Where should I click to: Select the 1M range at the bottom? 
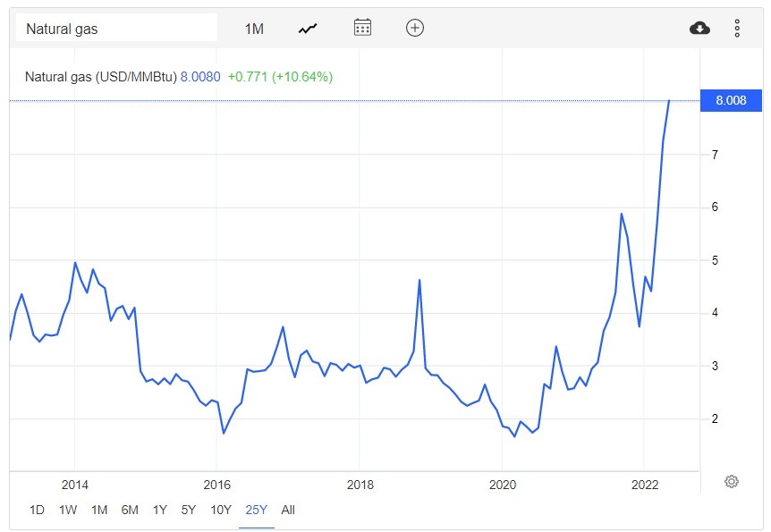click(99, 510)
